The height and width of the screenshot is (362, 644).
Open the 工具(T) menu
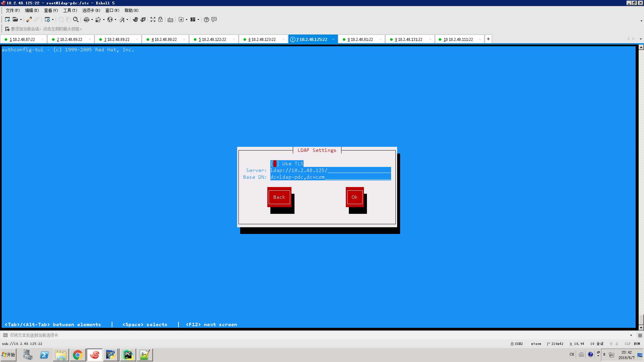pos(70,10)
